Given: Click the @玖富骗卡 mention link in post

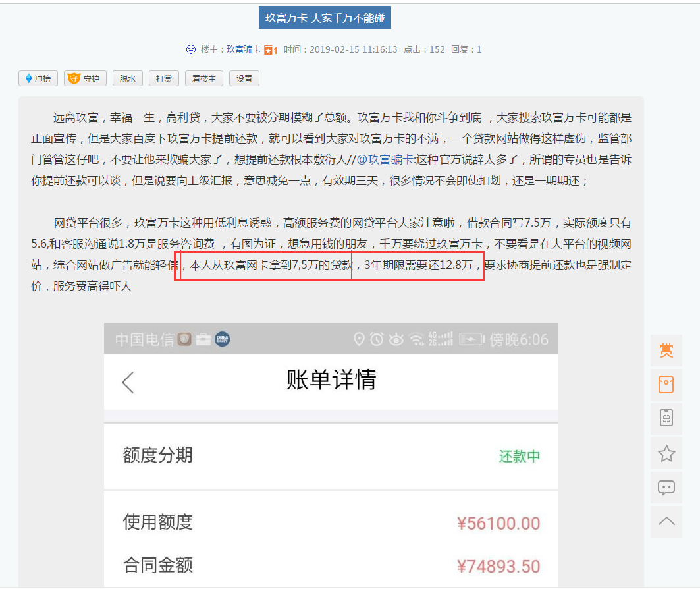Looking at the screenshot, I should [385, 159].
